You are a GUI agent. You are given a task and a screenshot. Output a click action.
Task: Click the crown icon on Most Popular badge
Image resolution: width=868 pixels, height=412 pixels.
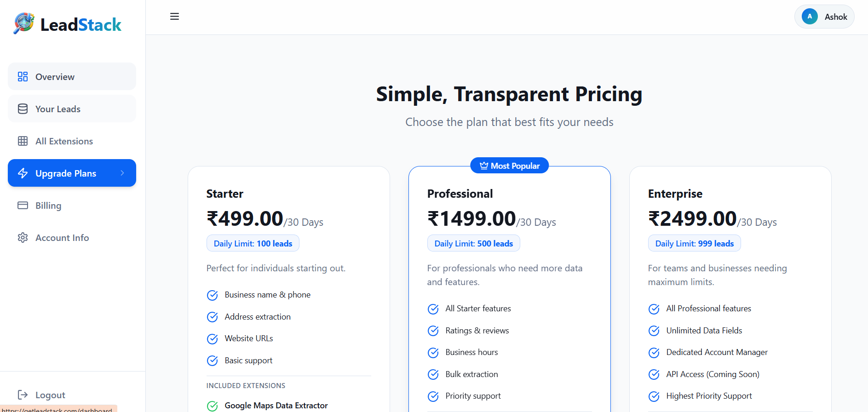483,166
